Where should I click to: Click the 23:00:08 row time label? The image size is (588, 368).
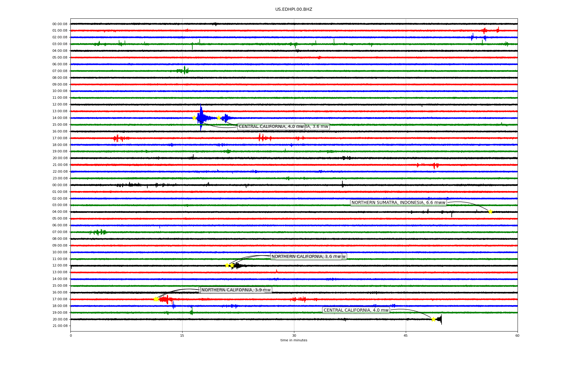click(60, 178)
